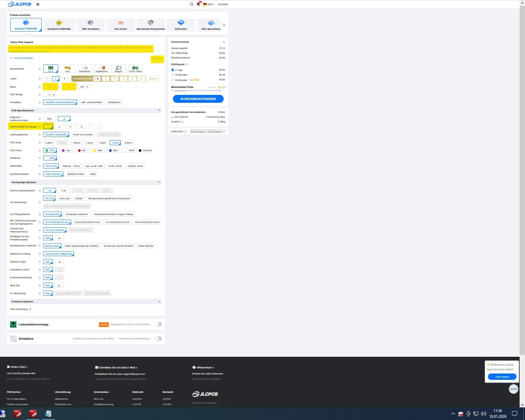
Task: Click the Schablone stencil icon
Action: [13, 339]
